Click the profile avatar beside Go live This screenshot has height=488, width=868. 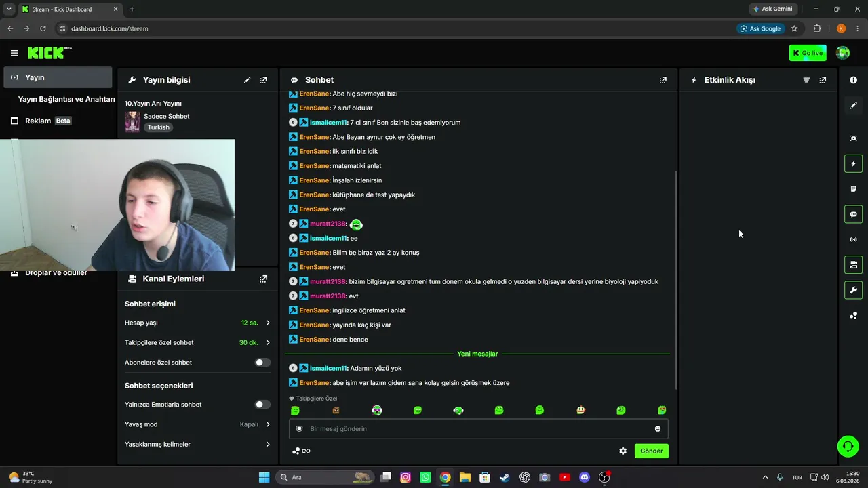(843, 53)
